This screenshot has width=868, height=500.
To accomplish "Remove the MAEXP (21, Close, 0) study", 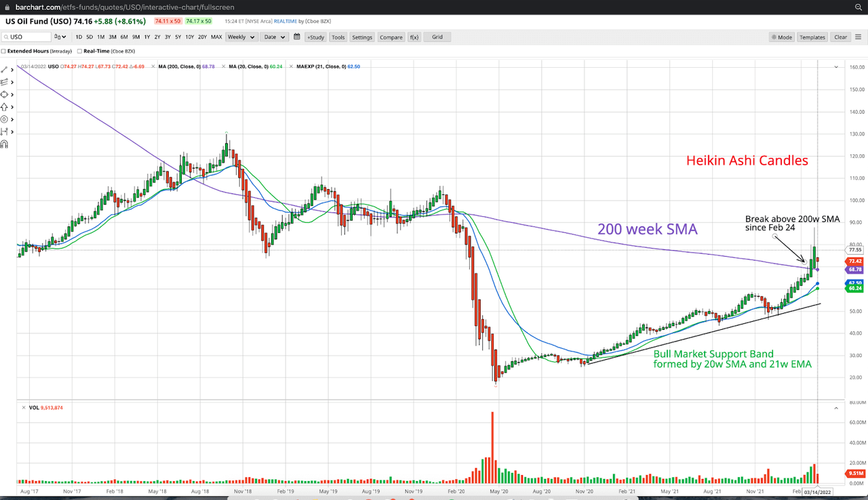I will (x=292, y=66).
